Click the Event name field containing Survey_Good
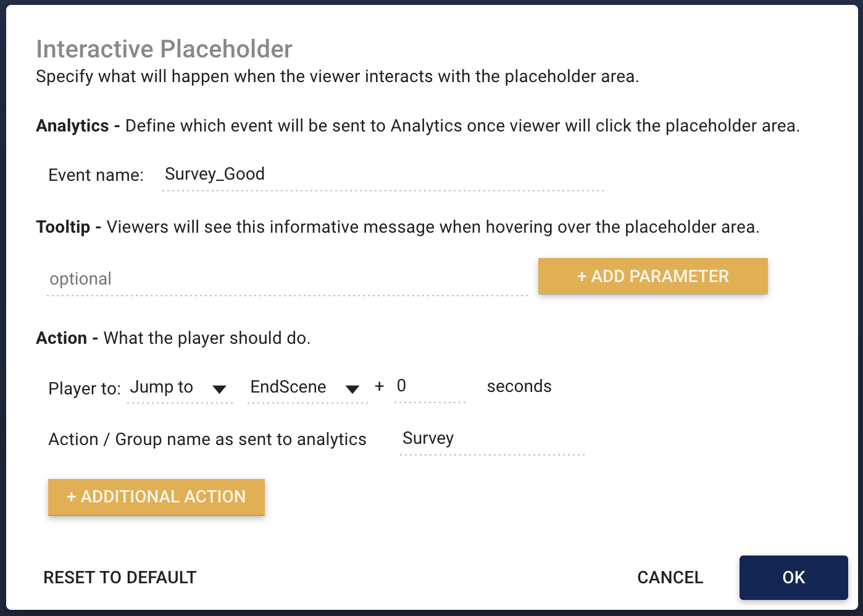 coord(381,175)
